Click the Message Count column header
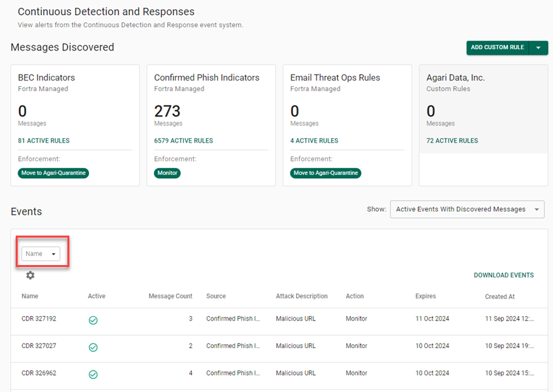Screen dimensions: 553x392 (x=170, y=296)
